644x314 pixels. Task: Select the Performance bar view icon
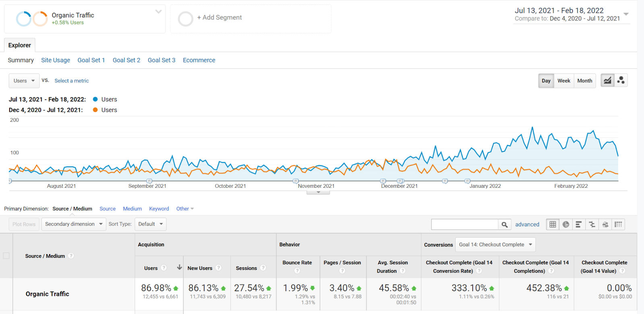point(579,224)
